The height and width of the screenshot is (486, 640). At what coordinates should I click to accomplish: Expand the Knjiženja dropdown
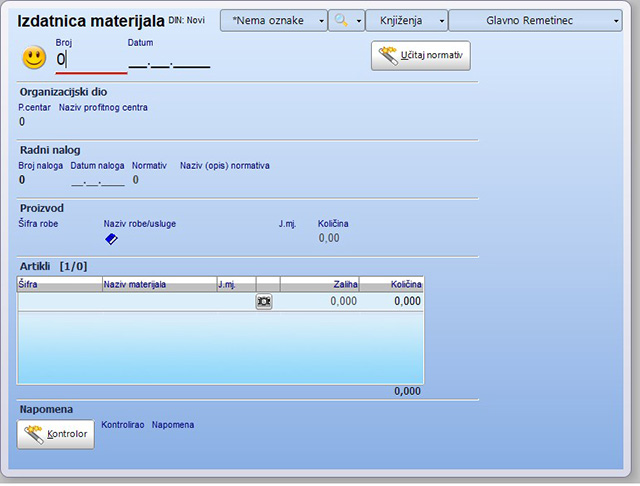click(407, 20)
